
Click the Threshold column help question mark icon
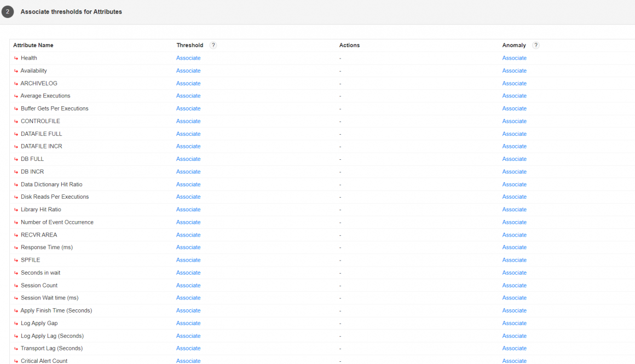click(x=213, y=45)
